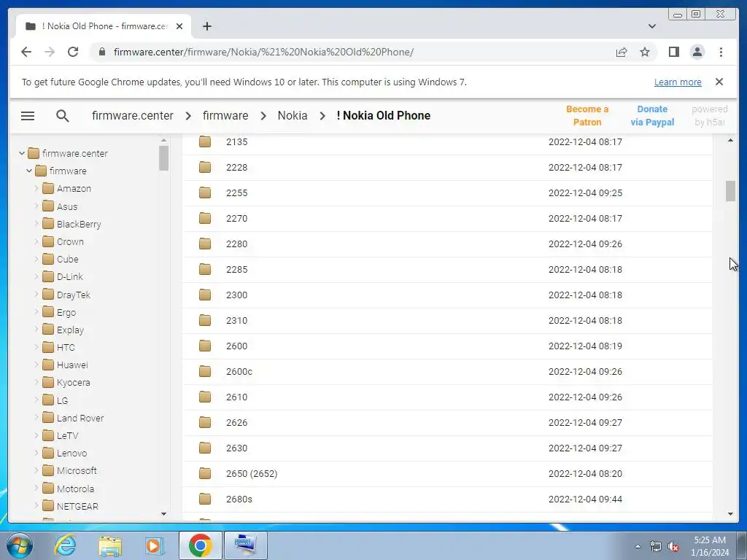The height and width of the screenshot is (560, 747).
Task: Launch Internet Explorer from taskbar
Action: pos(65,545)
